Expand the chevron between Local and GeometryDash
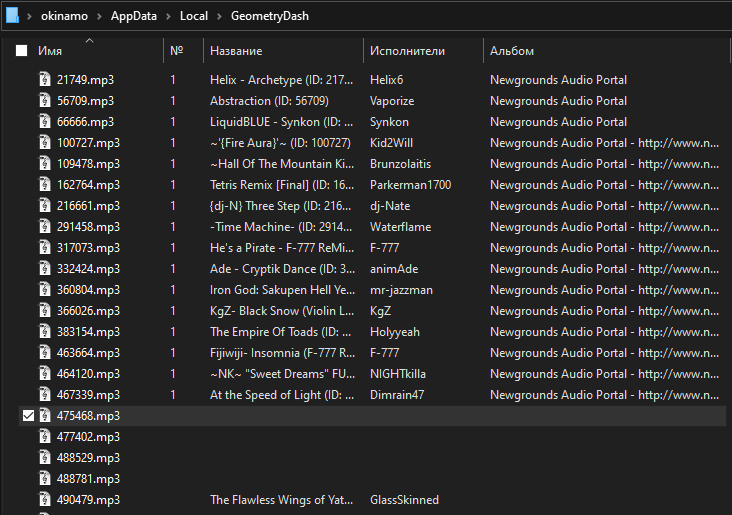The height and width of the screenshot is (515, 732). (x=219, y=16)
